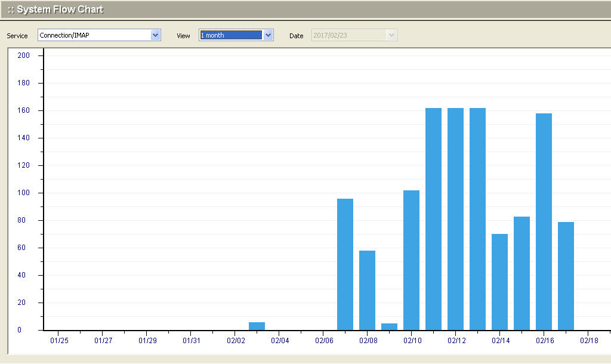Select the 02/14 bar
This screenshot has width=611, height=364.
(499, 282)
